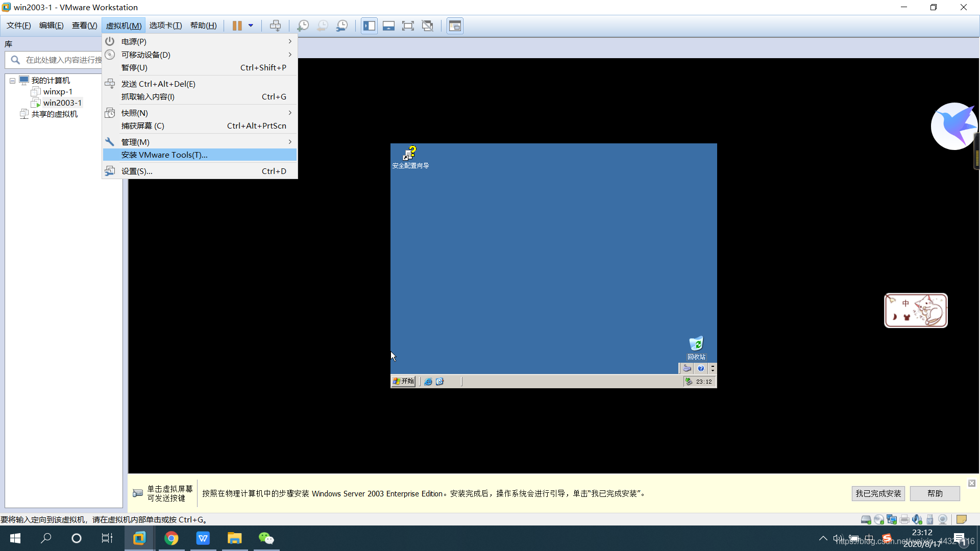Click the message log note icon
980x551 pixels.
[x=962, y=519]
